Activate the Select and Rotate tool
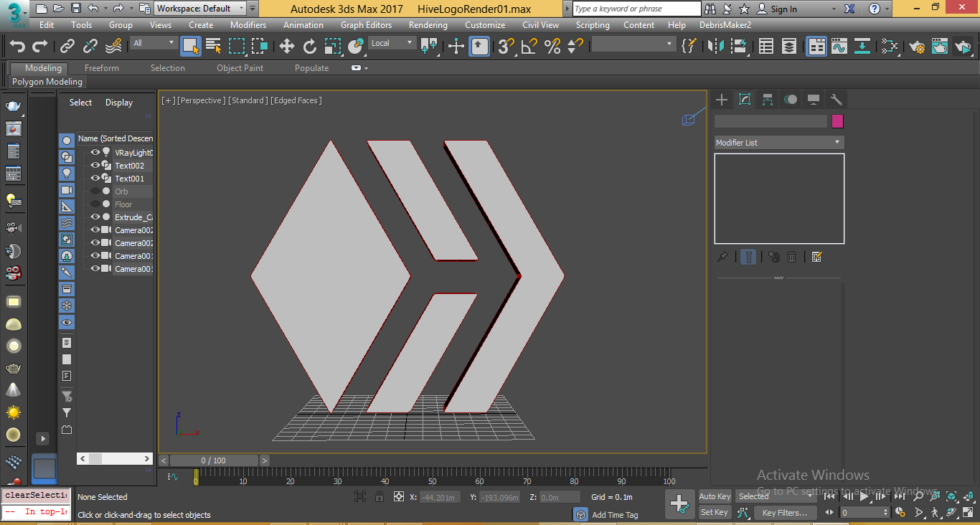This screenshot has height=525, width=980. coord(310,47)
